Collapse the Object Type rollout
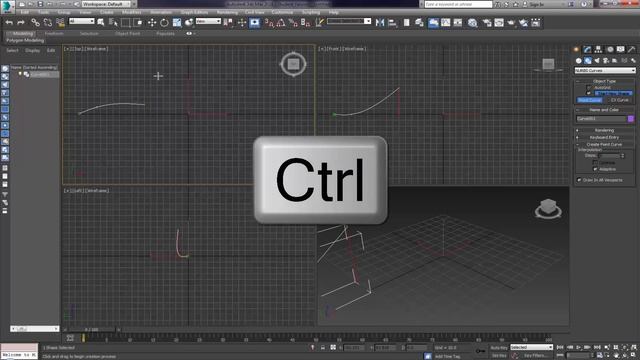Viewport: 640px width, 360px height. [x=604, y=81]
